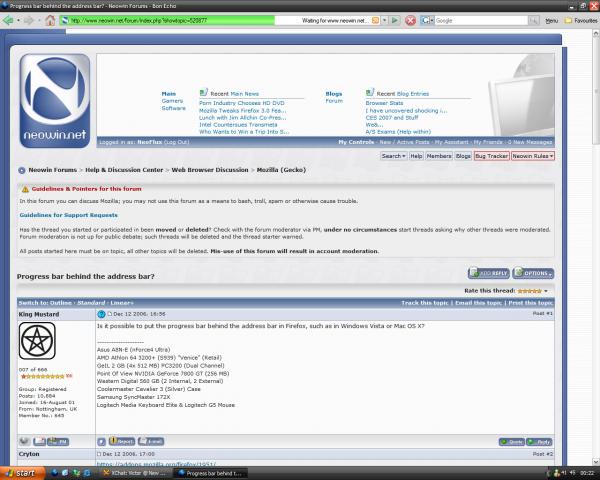Click Email this topic link
The image size is (600, 480).
coord(478,303)
